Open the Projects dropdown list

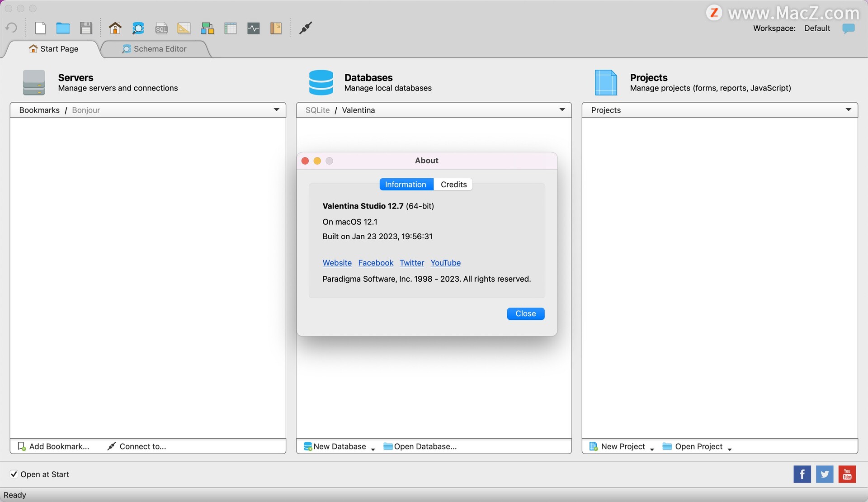pos(848,110)
